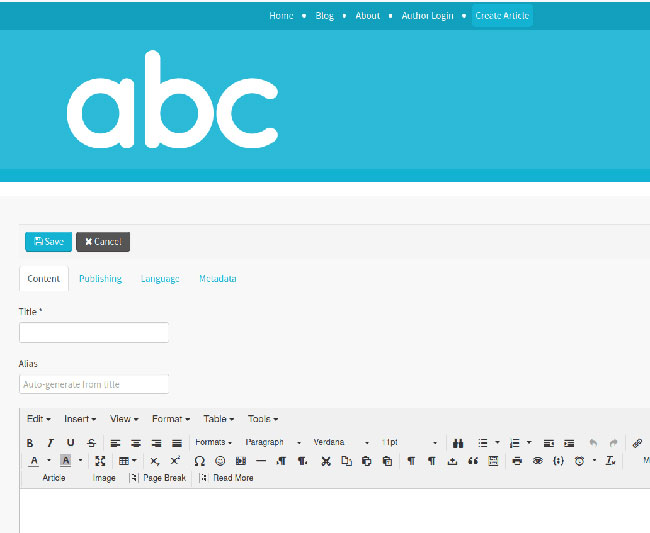Open the text color picker
Screen dimensions: 650x533
(x=34, y=461)
